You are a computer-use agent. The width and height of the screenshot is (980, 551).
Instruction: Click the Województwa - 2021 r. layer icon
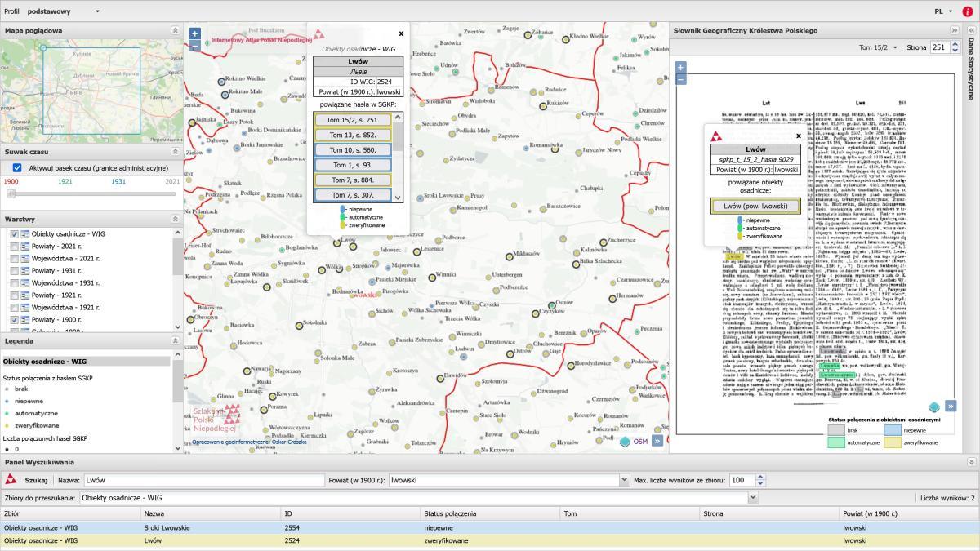coord(25,259)
